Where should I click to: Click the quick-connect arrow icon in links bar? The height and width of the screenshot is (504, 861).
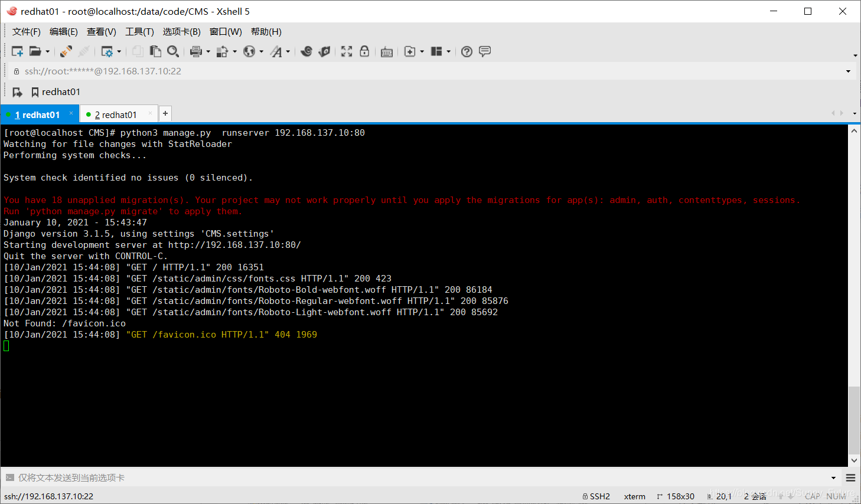[18, 92]
